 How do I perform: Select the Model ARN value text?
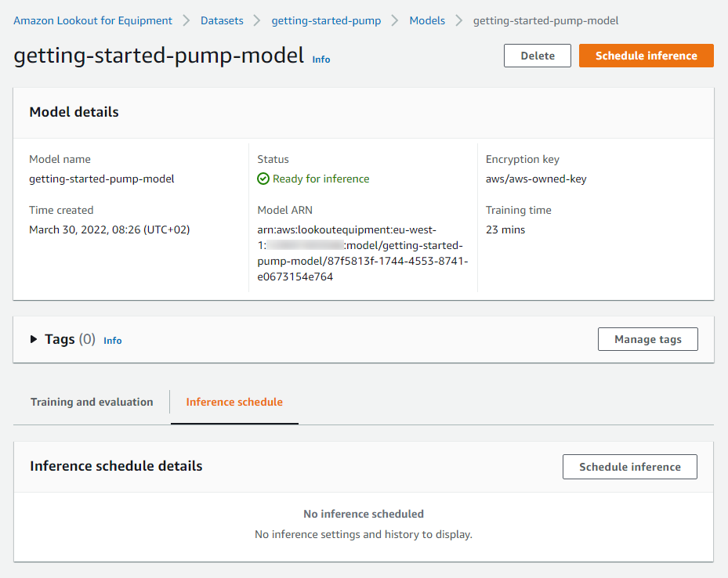click(363, 253)
